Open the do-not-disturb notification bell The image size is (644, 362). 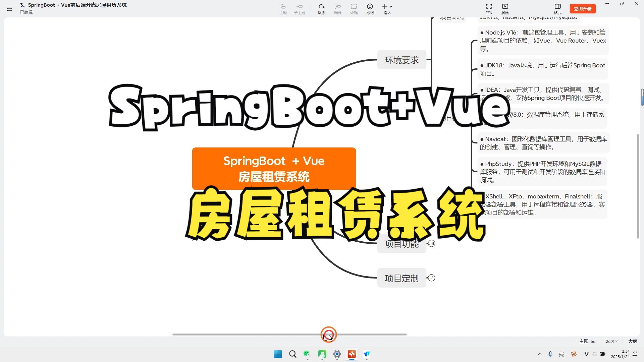pos(635,354)
